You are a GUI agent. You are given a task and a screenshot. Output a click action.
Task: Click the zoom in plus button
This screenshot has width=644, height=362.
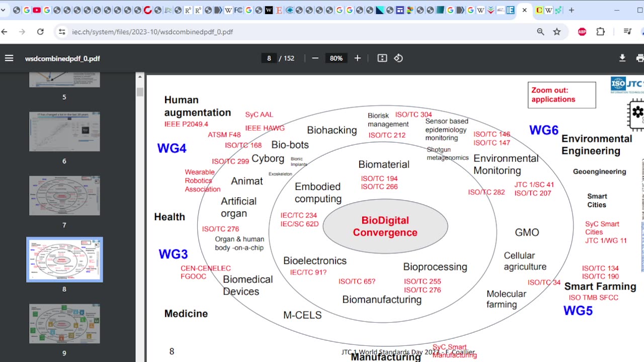pos(358,58)
